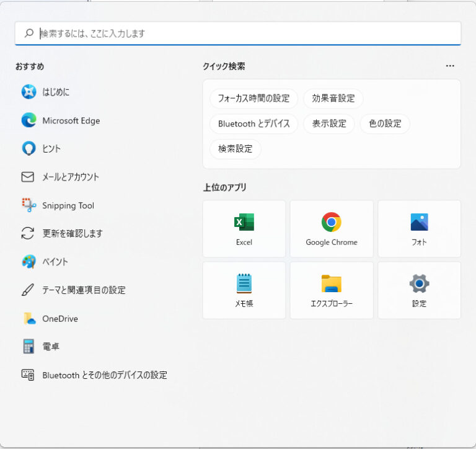Image resolution: width=476 pixels, height=449 pixels.
Task: Open the Excel app tile
Action: point(244,228)
